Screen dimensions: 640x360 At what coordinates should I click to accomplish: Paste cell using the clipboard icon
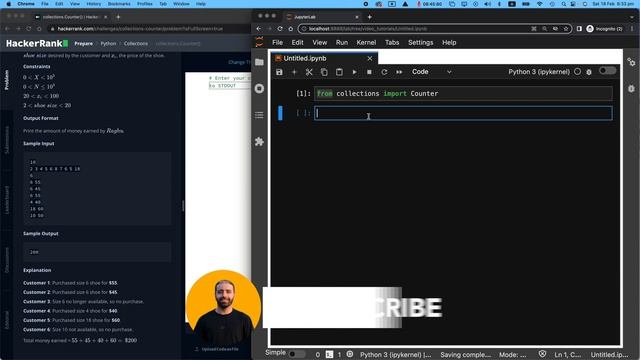339,72
